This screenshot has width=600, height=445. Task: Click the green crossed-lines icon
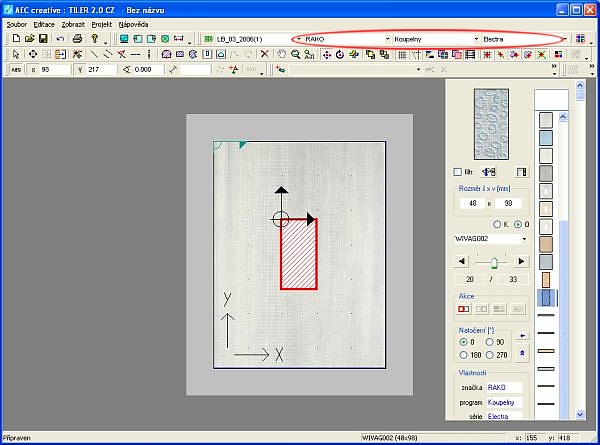541,55
